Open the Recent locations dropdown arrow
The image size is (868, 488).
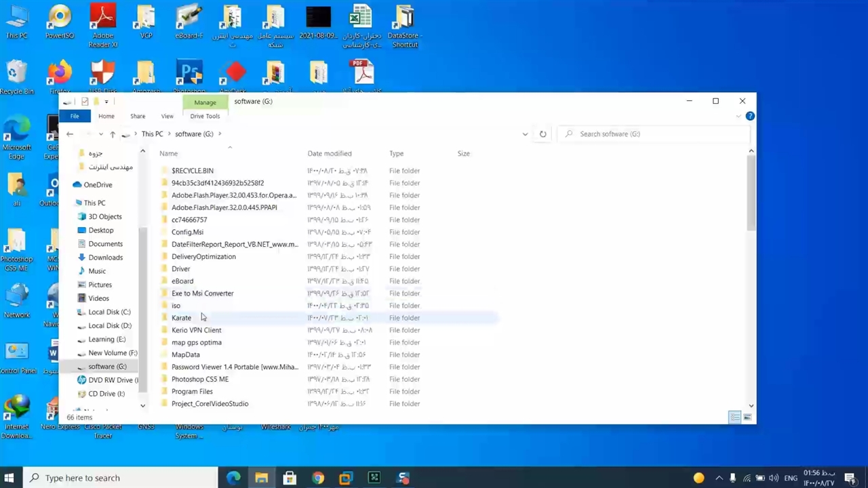coord(100,134)
